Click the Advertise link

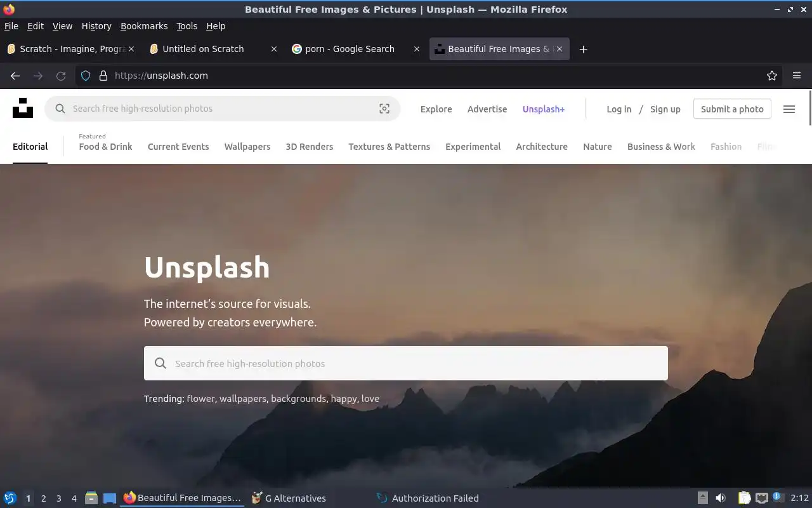[x=487, y=109]
